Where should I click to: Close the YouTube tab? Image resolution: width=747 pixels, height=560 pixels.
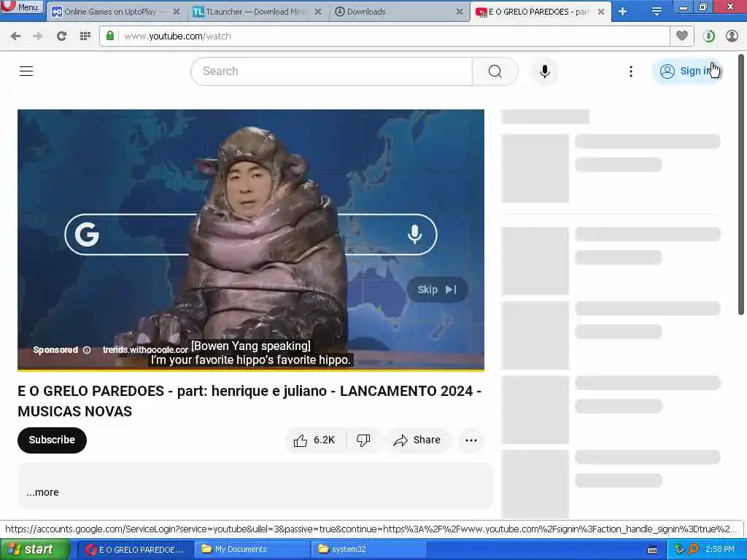601,12
